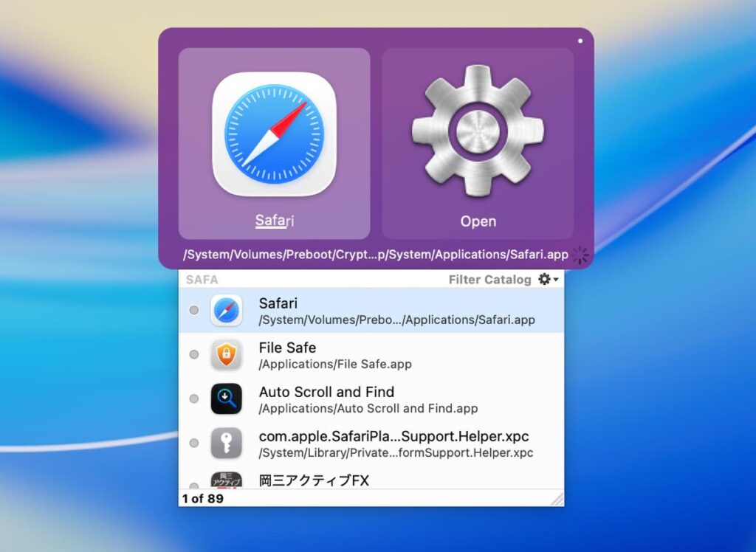Select the dot beside com.apple.SafariPla result
This screenshot has width=756, height=552.
pyautogui.click(x=194, y=444)
